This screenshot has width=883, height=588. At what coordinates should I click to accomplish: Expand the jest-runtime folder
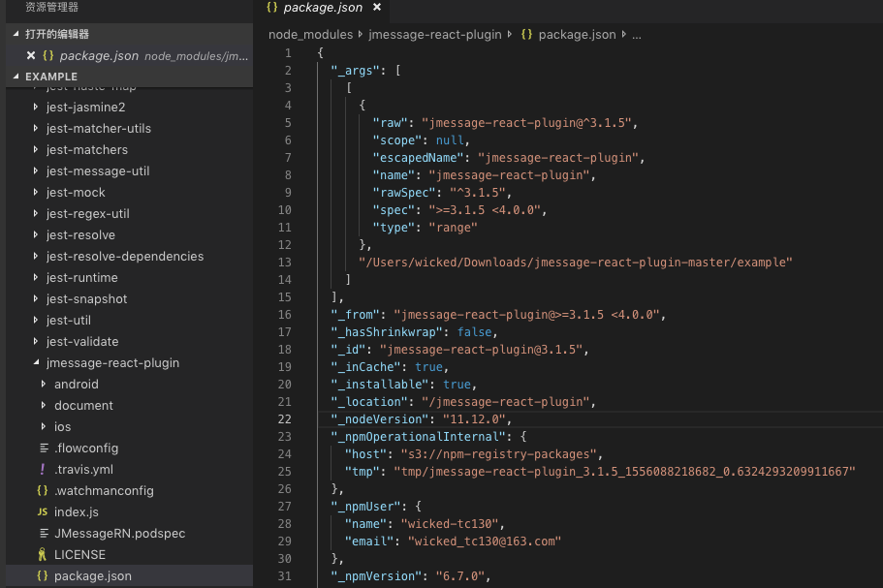click(x=36, y=277)
